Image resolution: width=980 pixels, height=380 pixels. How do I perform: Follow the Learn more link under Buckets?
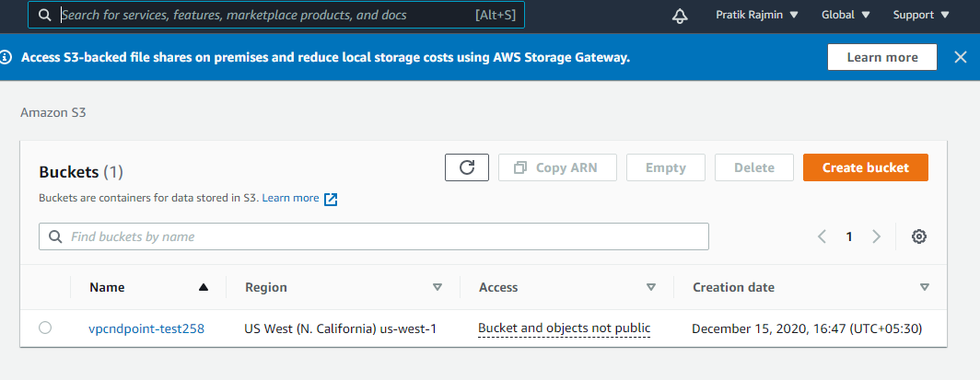[291, 198]
